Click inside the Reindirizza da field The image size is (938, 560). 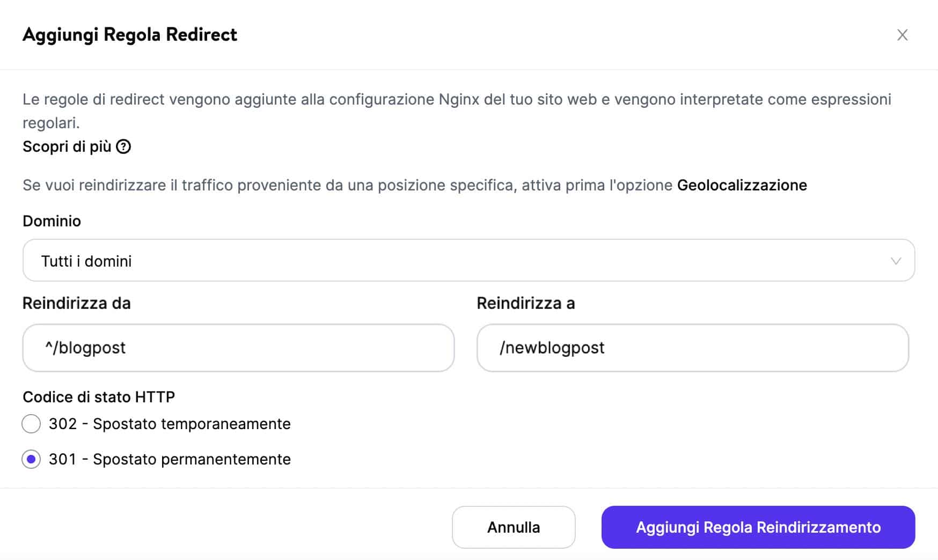pos(238,348)
